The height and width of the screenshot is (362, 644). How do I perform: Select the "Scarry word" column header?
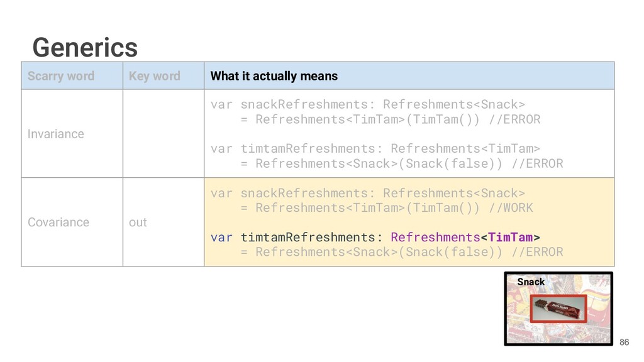click(61, 76)
